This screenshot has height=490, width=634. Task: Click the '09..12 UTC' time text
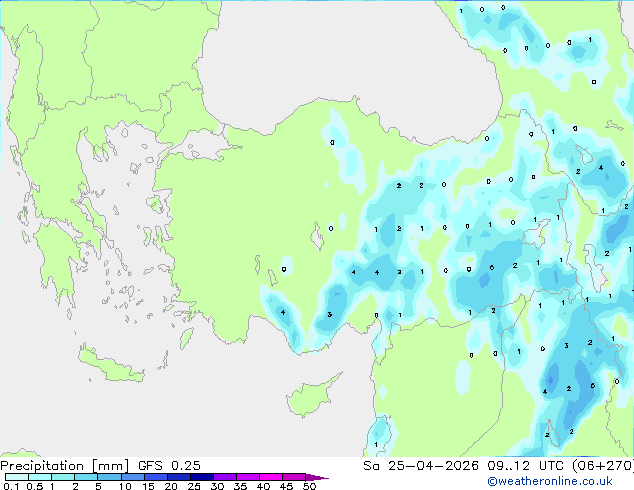525,466
